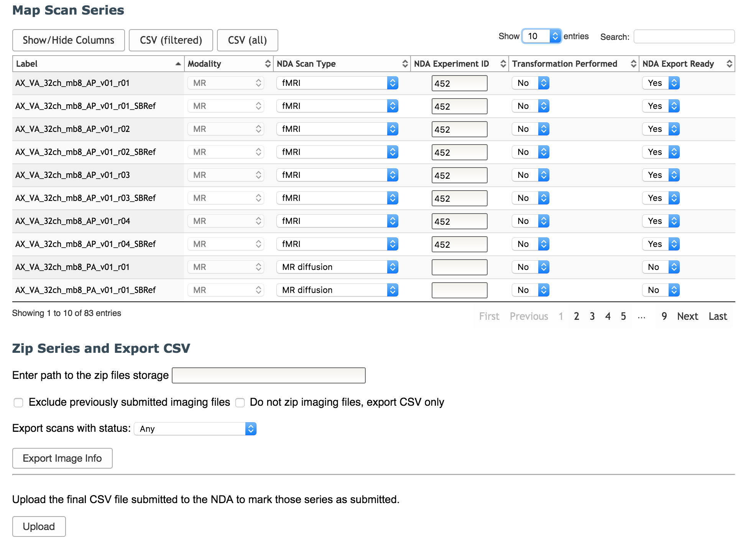
Task: Change NDA Export Ready for AX_VA_32ch_mb8_AP_v01_r04
Action: click(x=661, y=221)
